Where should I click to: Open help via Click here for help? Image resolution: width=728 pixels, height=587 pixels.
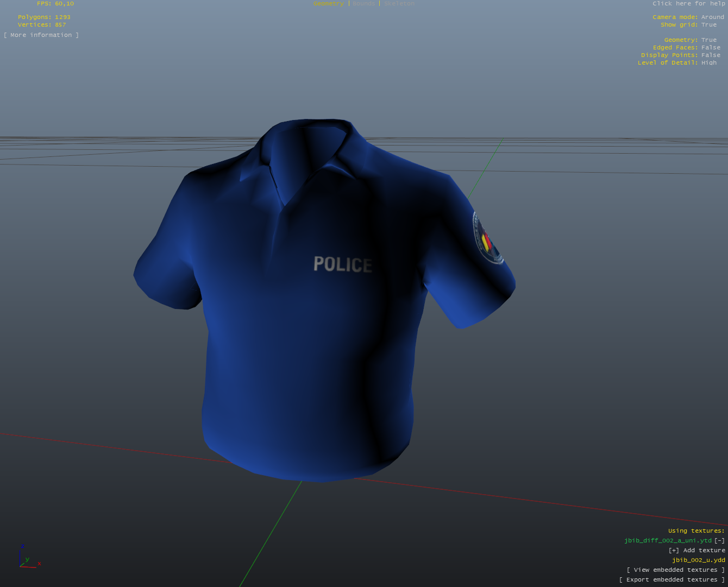(x=689, y=3)
